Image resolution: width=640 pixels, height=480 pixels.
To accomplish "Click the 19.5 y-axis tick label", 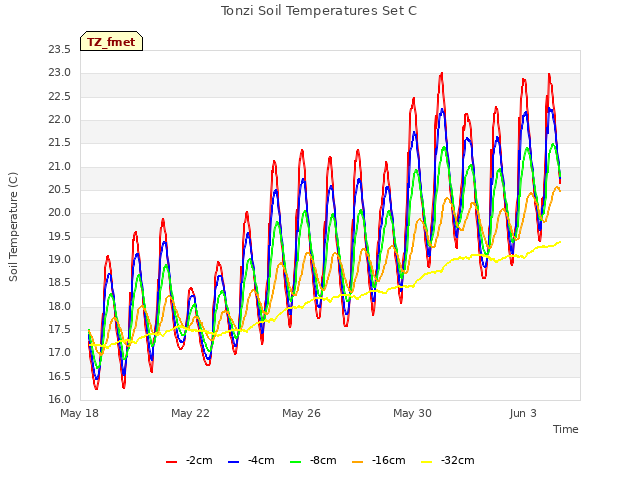I will [x=60, y=236].
